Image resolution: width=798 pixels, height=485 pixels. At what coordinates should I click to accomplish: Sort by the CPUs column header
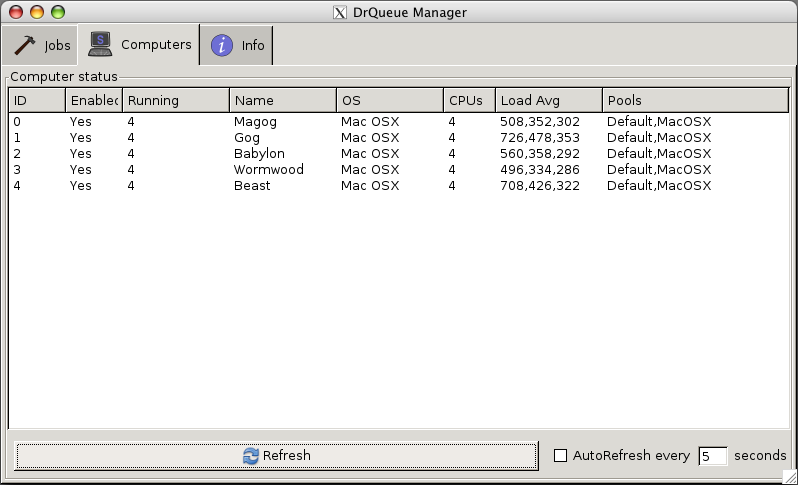(469, 100)
